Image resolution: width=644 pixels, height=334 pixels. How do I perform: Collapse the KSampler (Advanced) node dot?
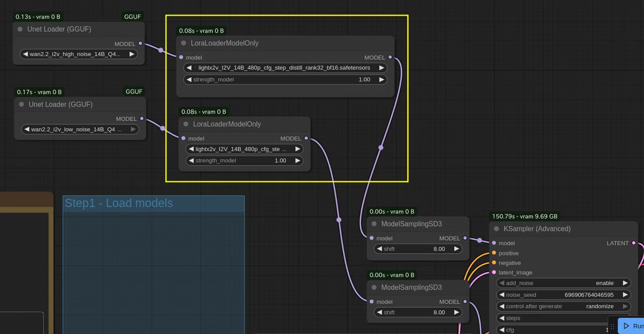[x=496, y=228]
